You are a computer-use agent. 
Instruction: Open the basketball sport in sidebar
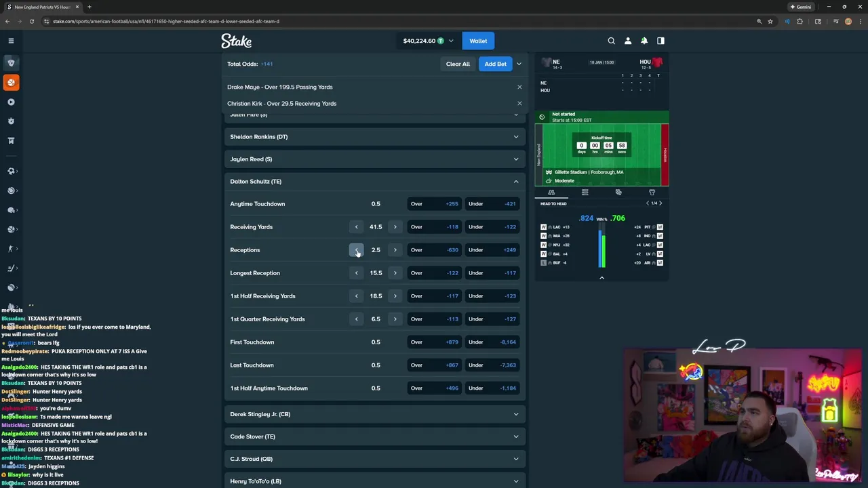tap(11, 229)
